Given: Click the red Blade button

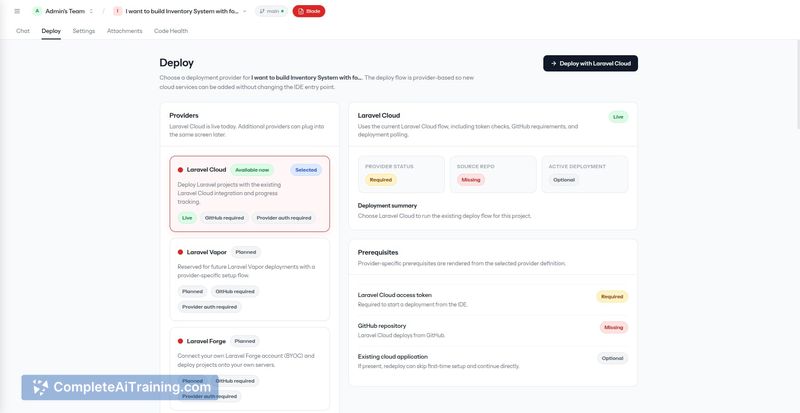Looking at the screenshot, I should (309, 11).
